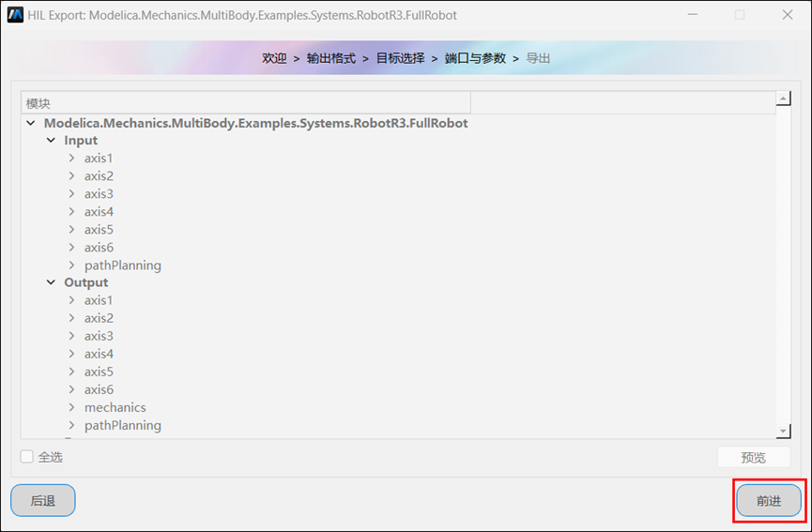
Task: Expand pathPlanning under Input
Action: click(71, 265)
